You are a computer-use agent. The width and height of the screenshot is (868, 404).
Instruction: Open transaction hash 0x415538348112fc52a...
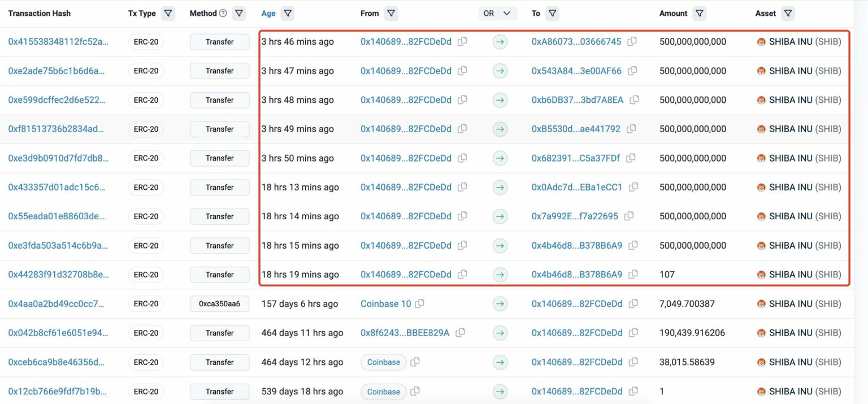pos(58,42)
